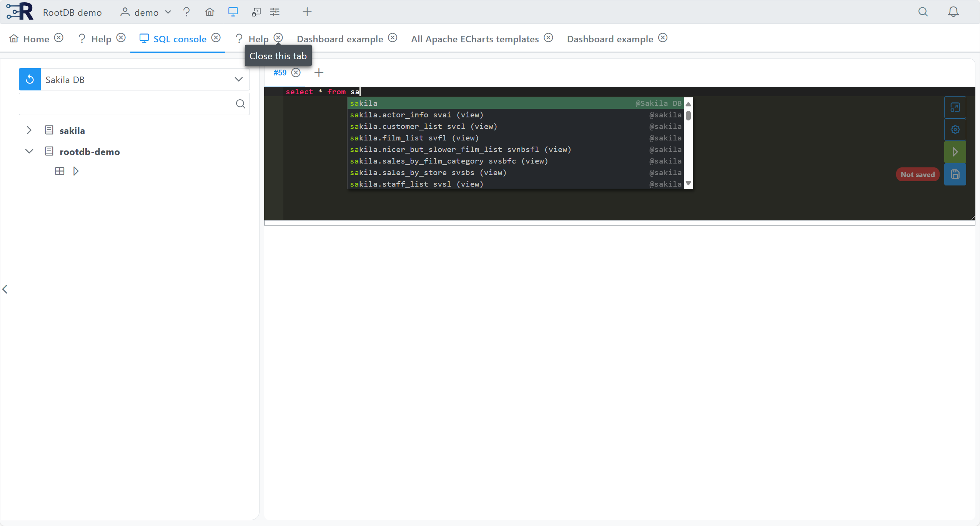Viewport: 980px width, 526px height.
Task: Choose sakila.sales_by_store autocomplete suggestion
Action: (516, 172)
